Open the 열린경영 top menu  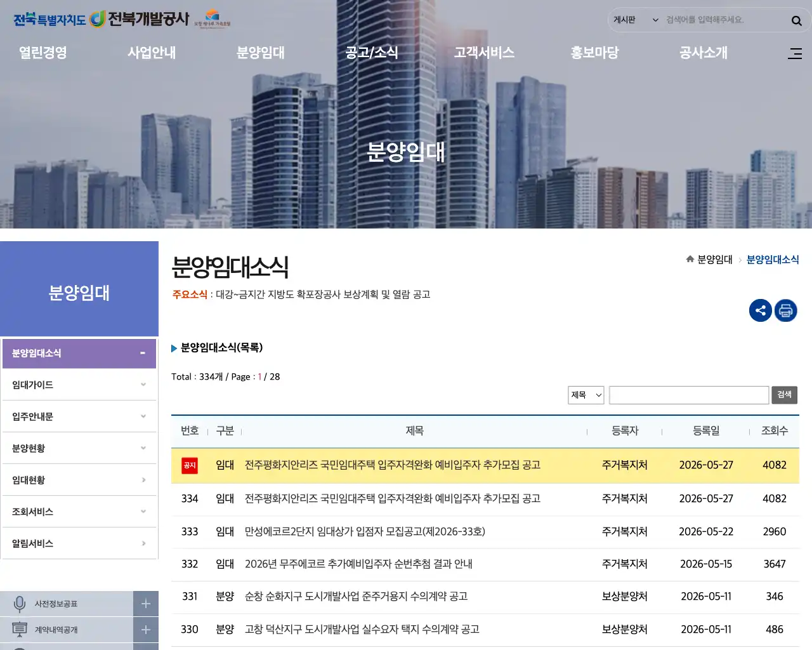[43, 53]
